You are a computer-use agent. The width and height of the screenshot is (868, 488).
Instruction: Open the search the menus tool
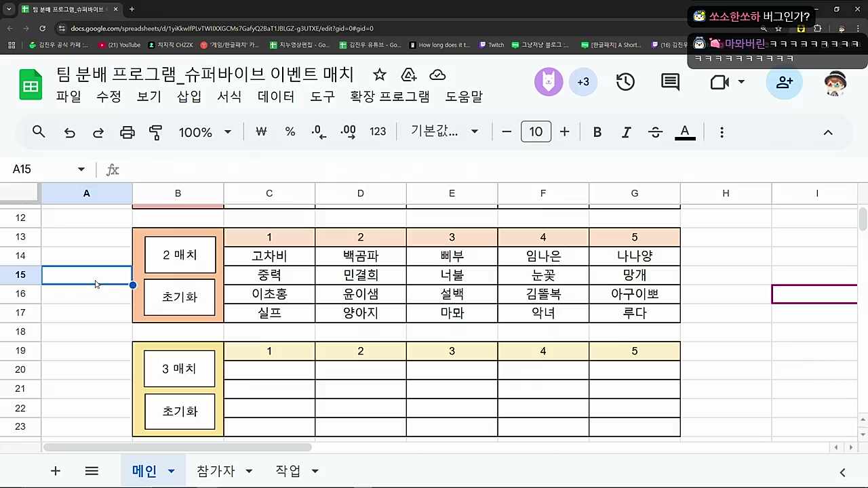[39, 132]
